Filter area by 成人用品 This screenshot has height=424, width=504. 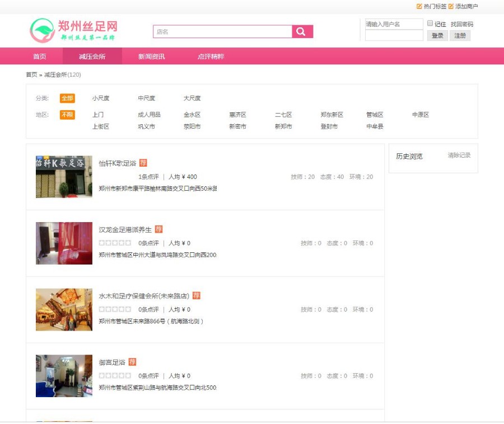point(149,115)
